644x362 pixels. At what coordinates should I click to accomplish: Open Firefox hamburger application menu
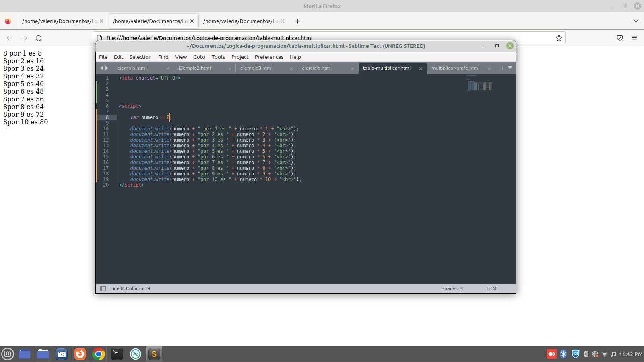click(634, 38)
